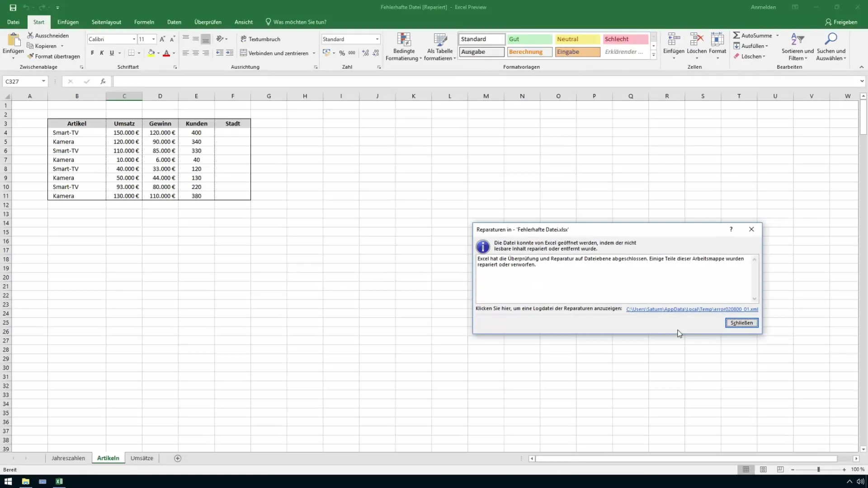The height and width of the screenshot is (488, 868).
Task: Expand the formula bar
Action: coord(862,81)
